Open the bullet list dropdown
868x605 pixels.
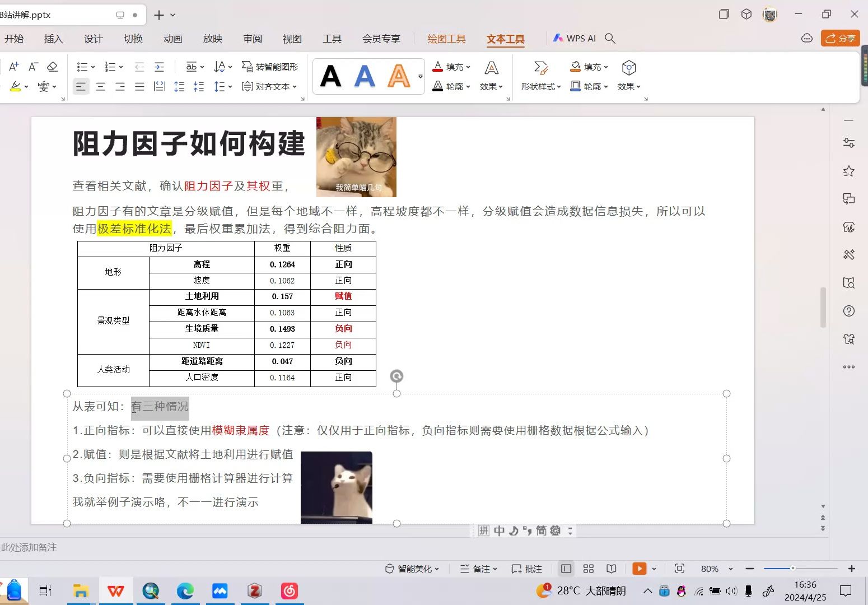[x=86, y=67]
